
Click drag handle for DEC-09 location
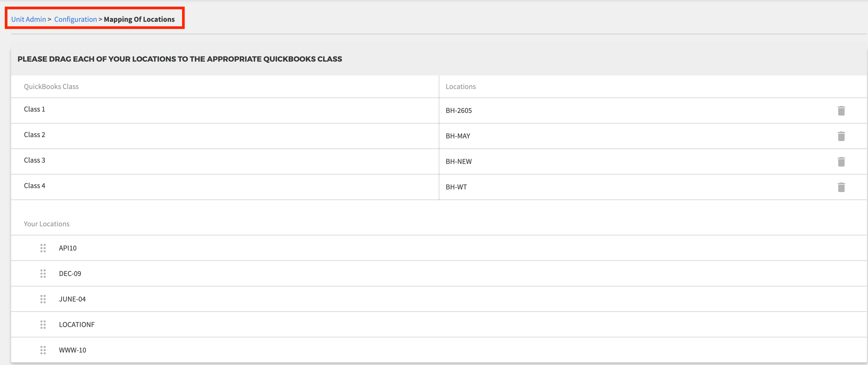click(43, 274)
